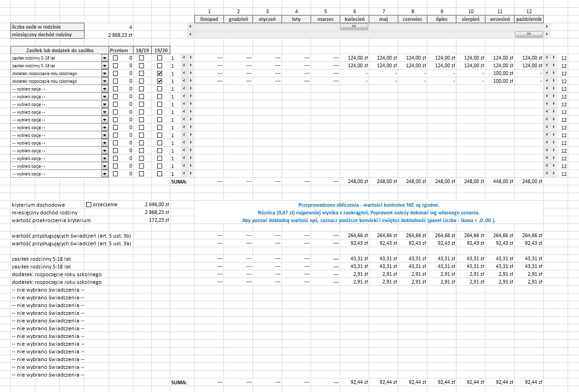Open second 'dodatek: rozpoczęcie roku szkolnego' dropdown
Screen dimensions: 579x392
click(x=105, y=81)
